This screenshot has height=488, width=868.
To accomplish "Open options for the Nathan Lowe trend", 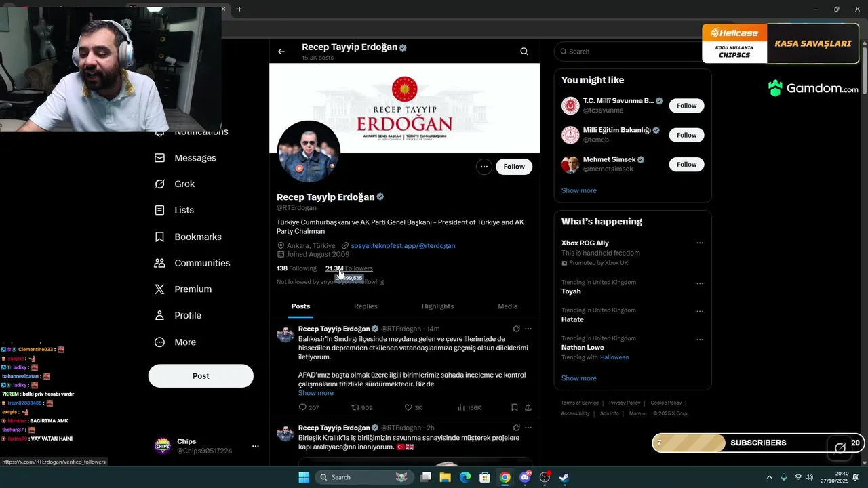I will coord(700,339).
